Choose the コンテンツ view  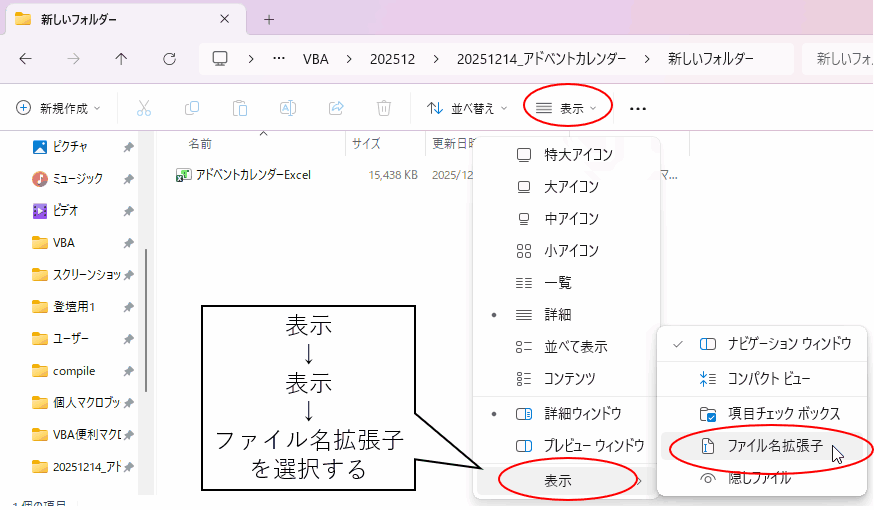(x=566, y=379)
